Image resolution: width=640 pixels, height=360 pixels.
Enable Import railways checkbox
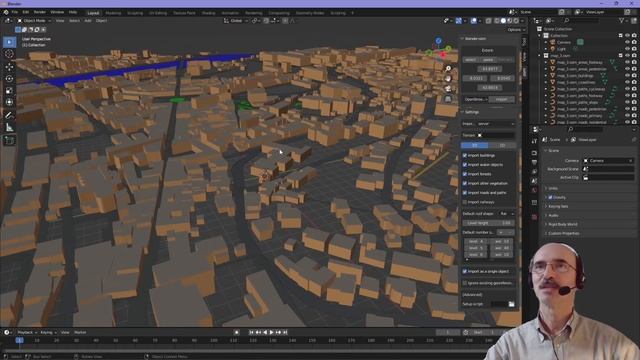click(464, 202)
